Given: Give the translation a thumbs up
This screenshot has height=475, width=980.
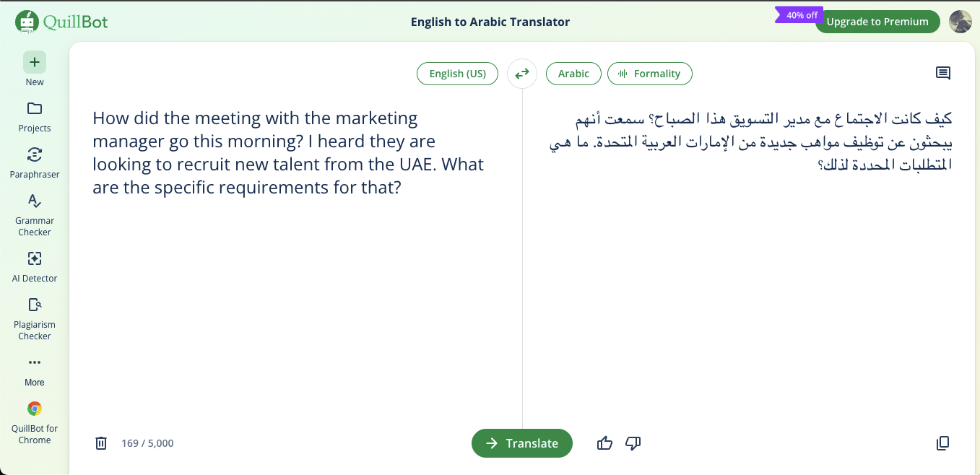Looking at the screenshot, I should (604, 443).
